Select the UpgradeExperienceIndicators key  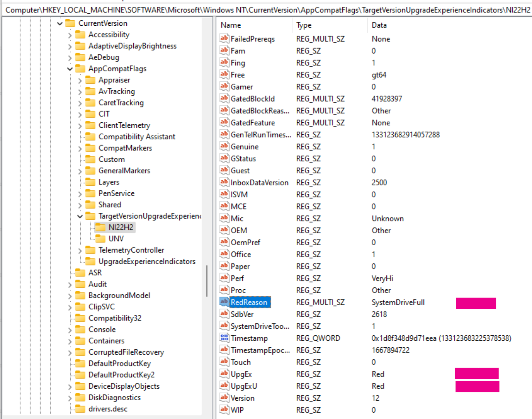(147, 261)
